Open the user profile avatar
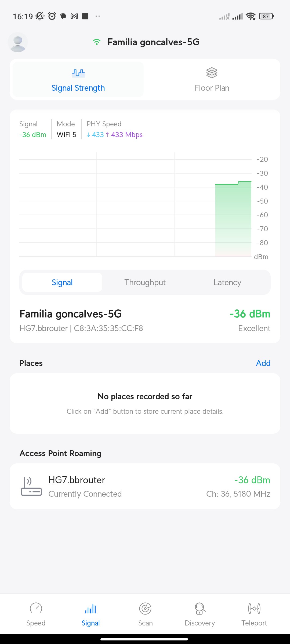The height and width of the screenshot is (644, 290). pyautogui.click(x=18, y=42)
